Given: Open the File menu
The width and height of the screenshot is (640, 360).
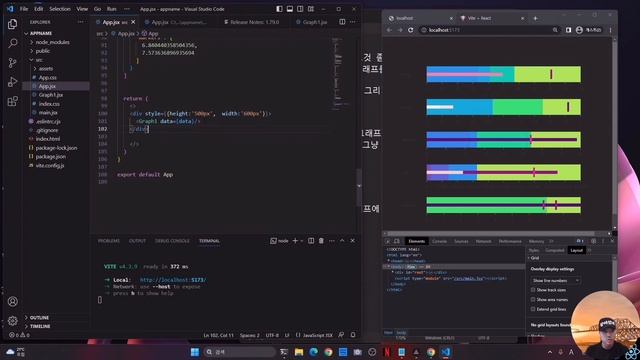Looking at the screenshot, I should [24, 9].
